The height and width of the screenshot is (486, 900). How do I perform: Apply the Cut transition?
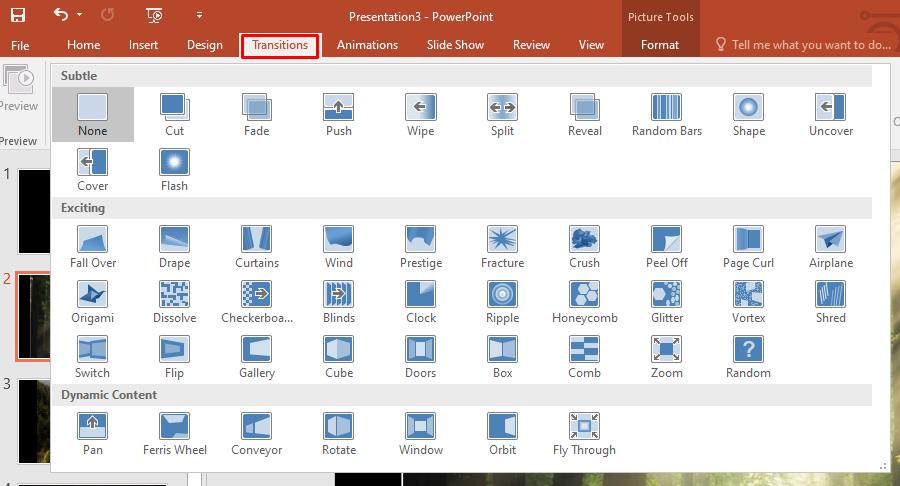174,115
